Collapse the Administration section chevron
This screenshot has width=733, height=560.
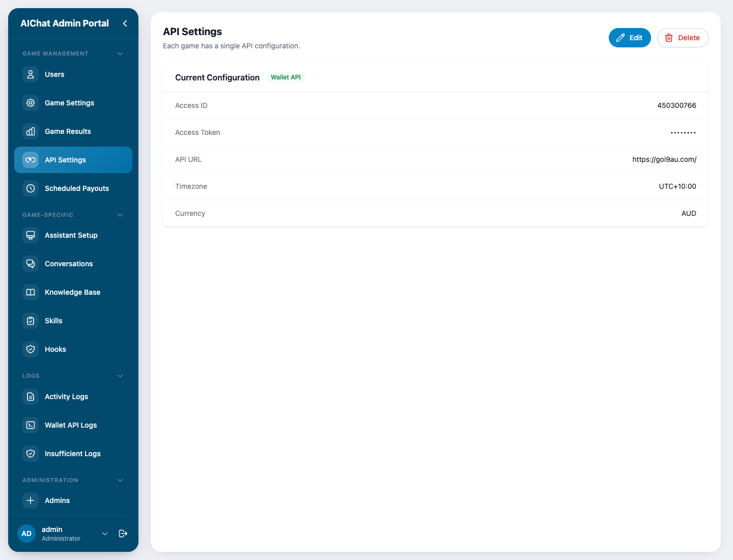(120, 480)
